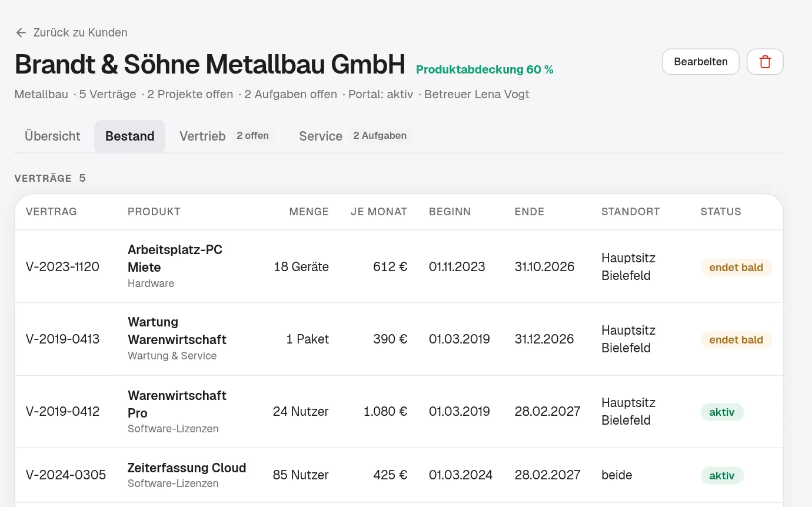Click product Wartung Warenwirtschaft
Image resolution: width=812 pixels, height=507 pixels.
[x=177, y=331]
